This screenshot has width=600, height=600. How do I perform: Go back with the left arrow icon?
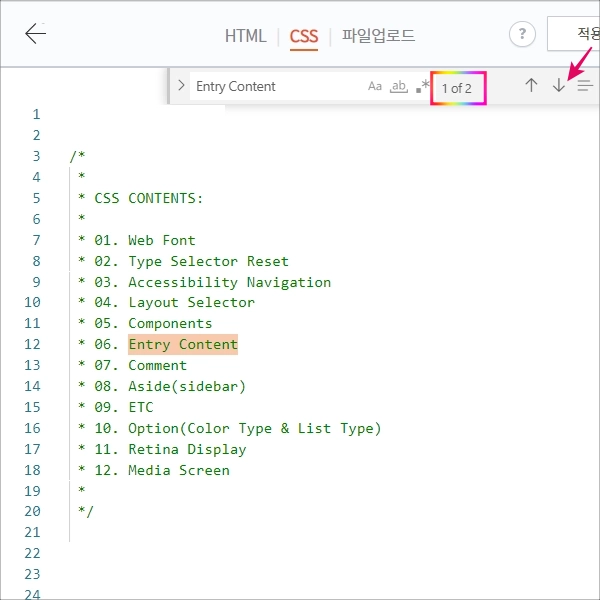[36, 33]
